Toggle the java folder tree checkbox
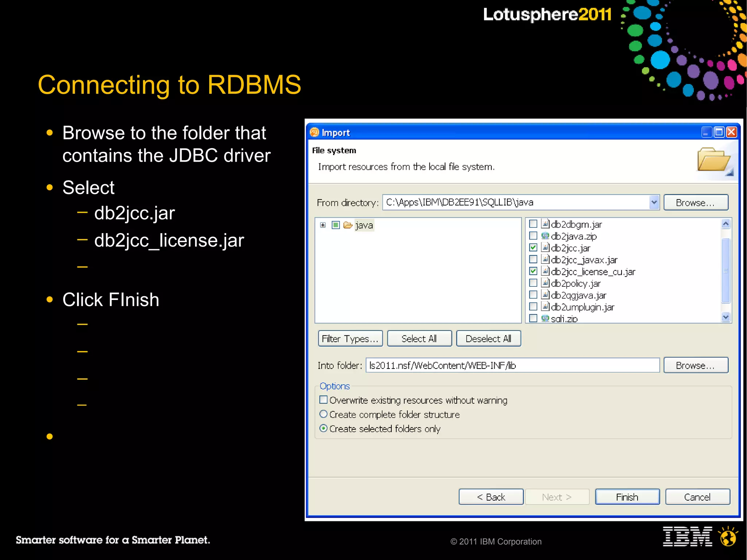The height and width of the screenshot is (560, 747). [336, 225]
